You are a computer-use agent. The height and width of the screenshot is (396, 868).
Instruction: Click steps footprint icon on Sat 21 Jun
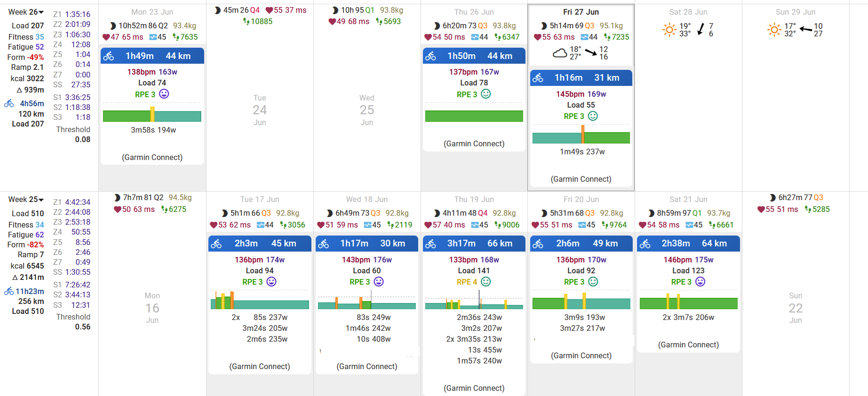[712, 225]
